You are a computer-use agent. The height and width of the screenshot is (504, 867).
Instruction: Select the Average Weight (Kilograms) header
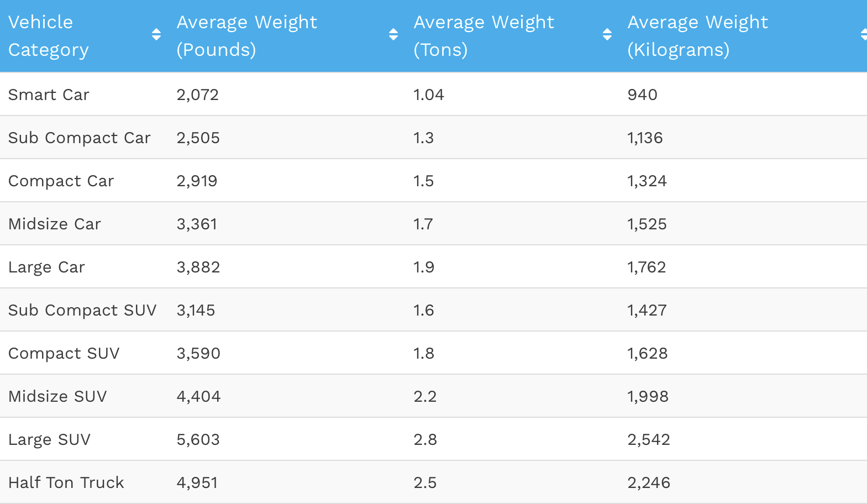(697, 36)
